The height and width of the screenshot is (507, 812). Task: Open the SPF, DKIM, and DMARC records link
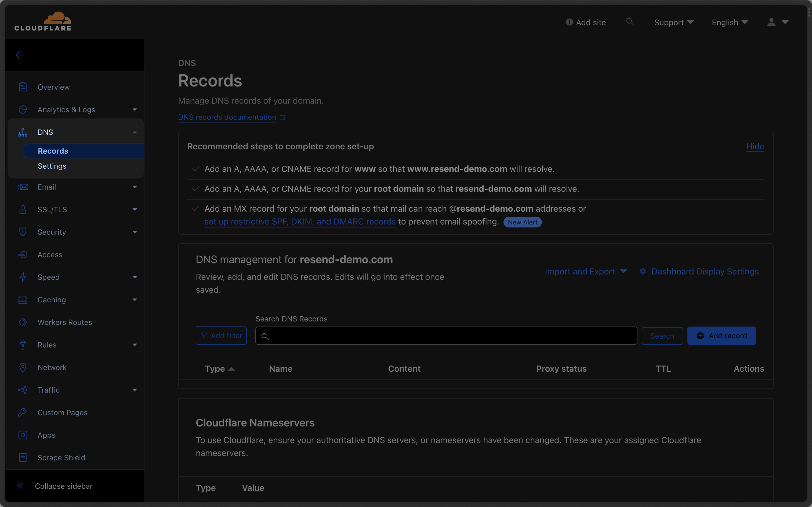pos(300,222)
